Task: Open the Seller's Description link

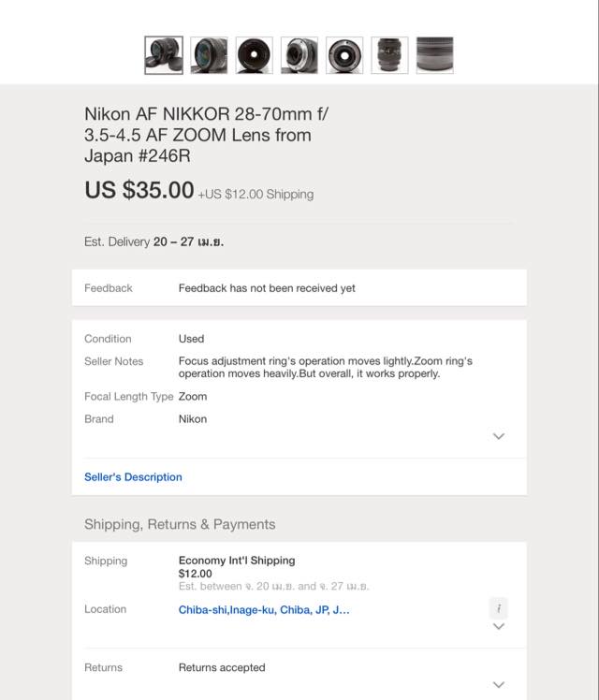Action: coord(133,477)
